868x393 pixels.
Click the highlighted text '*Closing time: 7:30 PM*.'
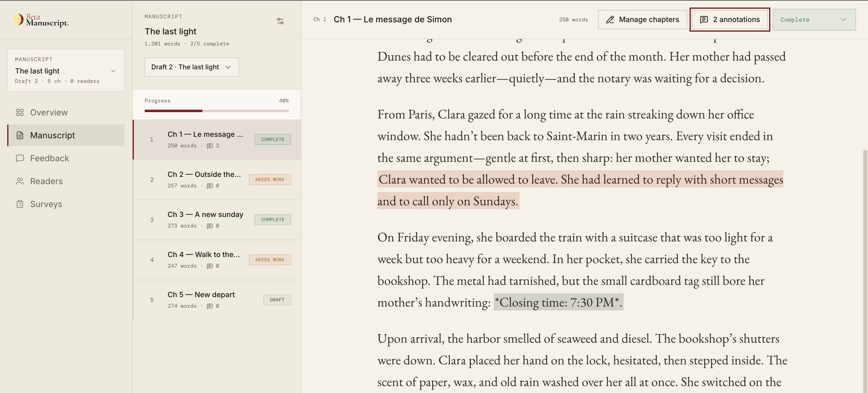pyautogui.click(x=558, y=302)
